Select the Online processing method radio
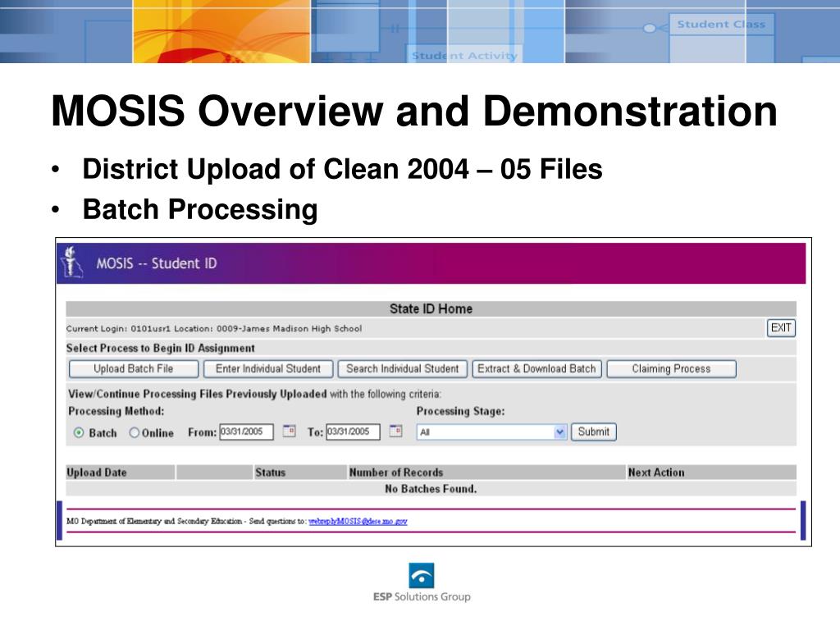 pos(134,432)
